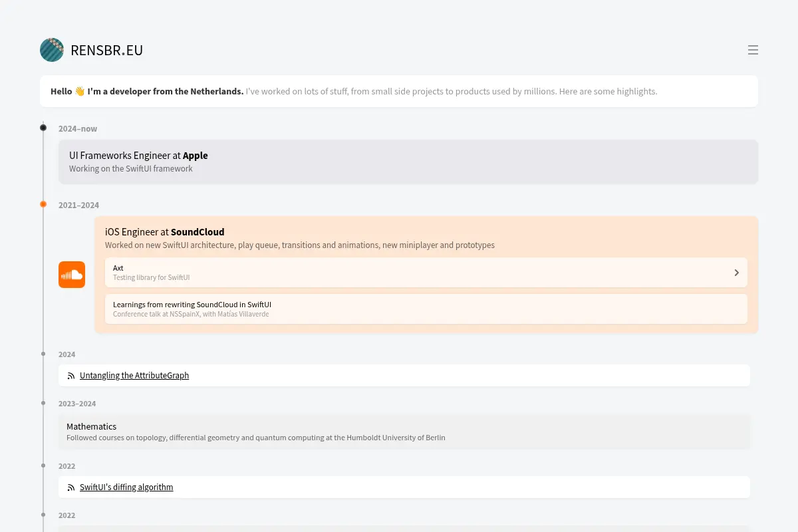This screenshot has height=532, width=798.
Task: Click the 2023–2024 timeline dot
Action: pos(43,403)
